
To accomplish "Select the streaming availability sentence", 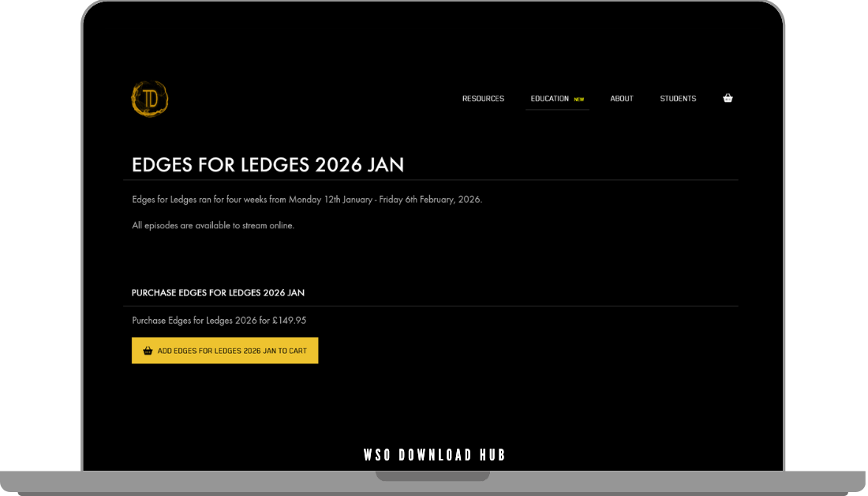I will tap(213, 225).
